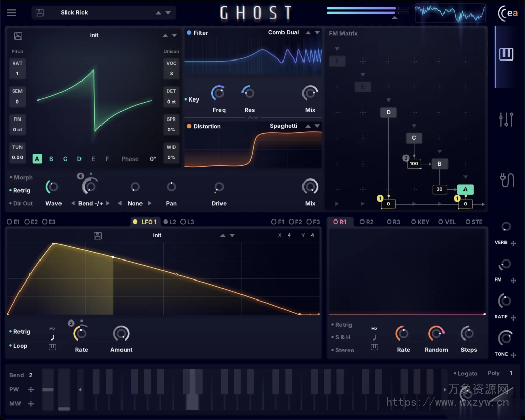Image resolution: width=525 pixels, height=420 pixels.
Task: Switch to the L2 modulator tab
Action: point(170,222)
